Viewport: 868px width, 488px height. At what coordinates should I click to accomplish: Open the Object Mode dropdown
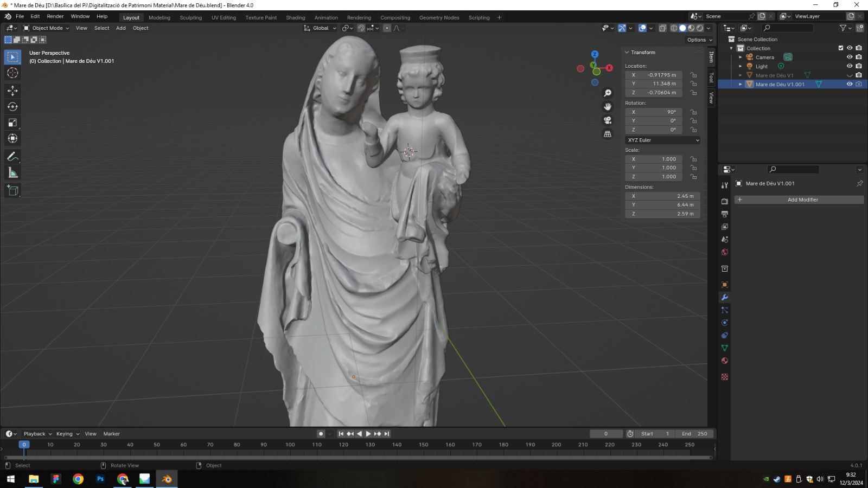(x=47, y=28)
